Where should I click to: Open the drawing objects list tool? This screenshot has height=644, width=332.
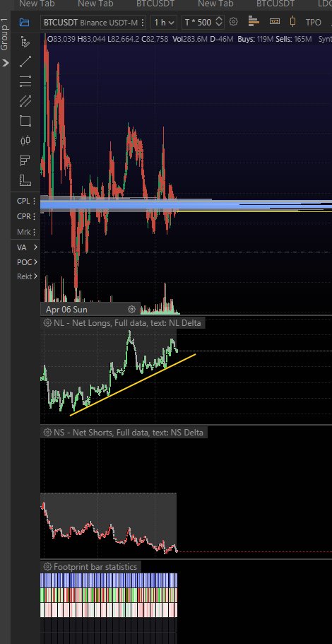click(x=25, y=42)
